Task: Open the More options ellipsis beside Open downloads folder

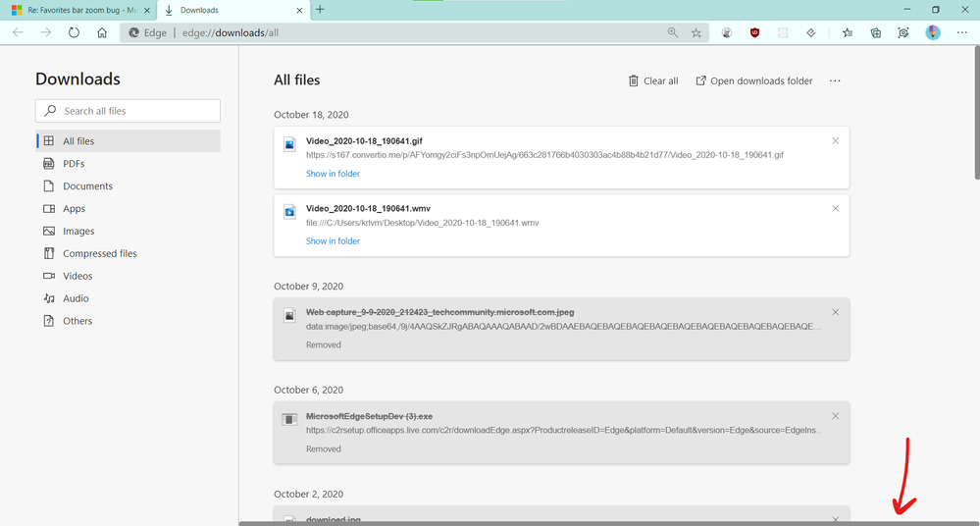Action: (x=835, y=80)
